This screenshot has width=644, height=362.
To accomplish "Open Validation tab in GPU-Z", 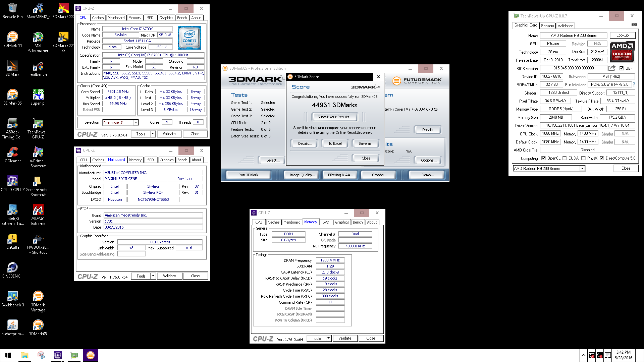I will 566,26.
